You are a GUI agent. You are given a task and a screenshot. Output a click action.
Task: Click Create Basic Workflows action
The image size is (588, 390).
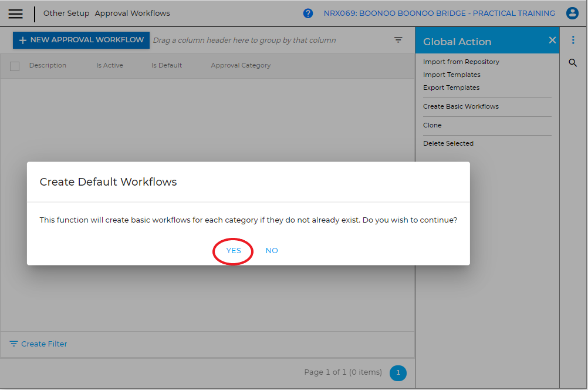(x=461, y=106)
